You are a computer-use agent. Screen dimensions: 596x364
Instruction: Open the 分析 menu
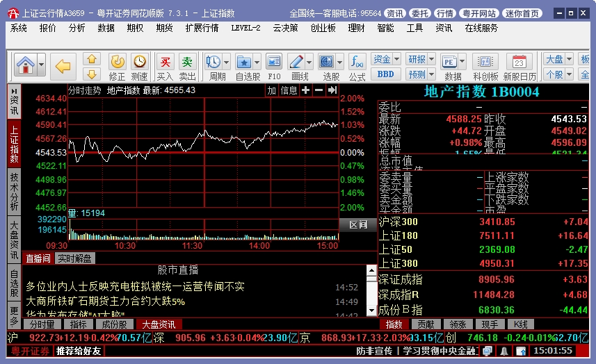coord(76,28)
